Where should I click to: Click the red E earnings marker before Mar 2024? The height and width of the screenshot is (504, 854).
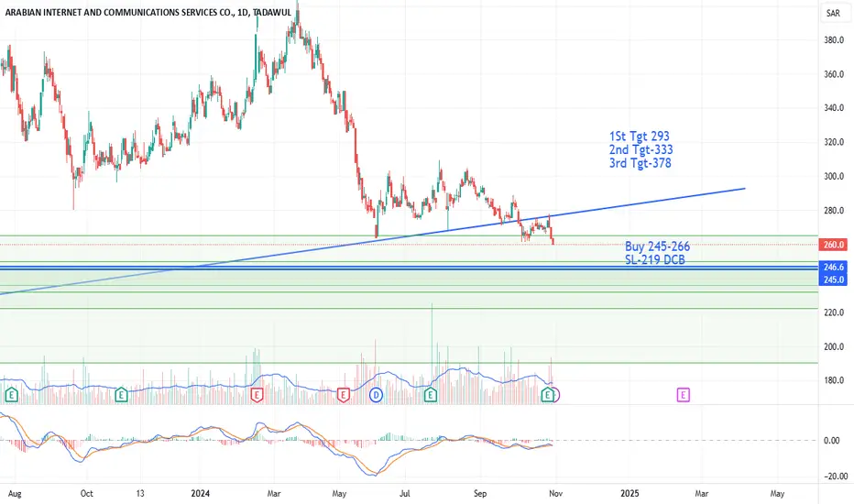tap(257, 395)
